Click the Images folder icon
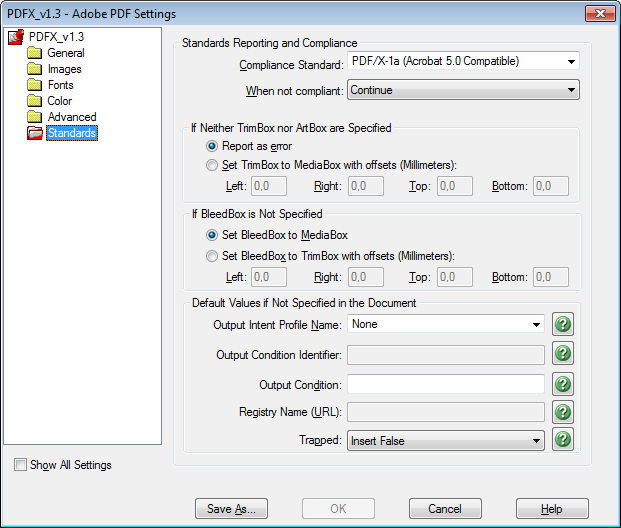The height and width of the screenshot is (528, 621). click(x=34, y=69)
